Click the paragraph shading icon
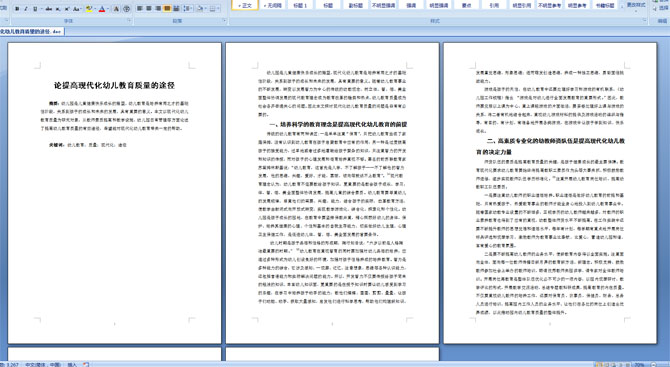The width and height of the screenshot is (670, 367). coord(200,9)
